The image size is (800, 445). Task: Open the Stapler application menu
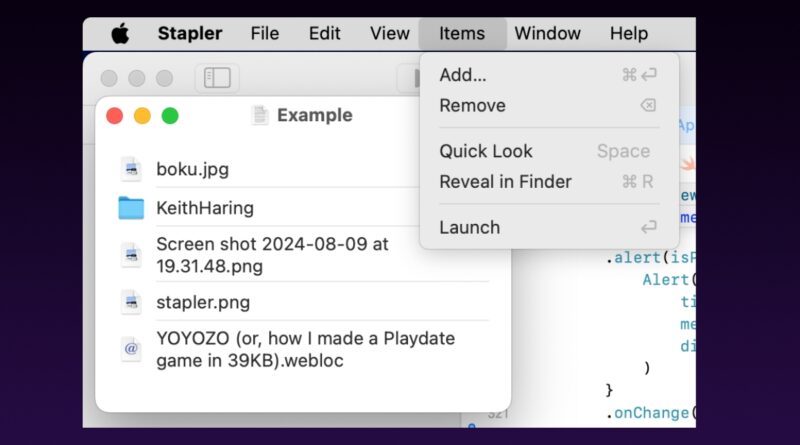click(190, 34)
